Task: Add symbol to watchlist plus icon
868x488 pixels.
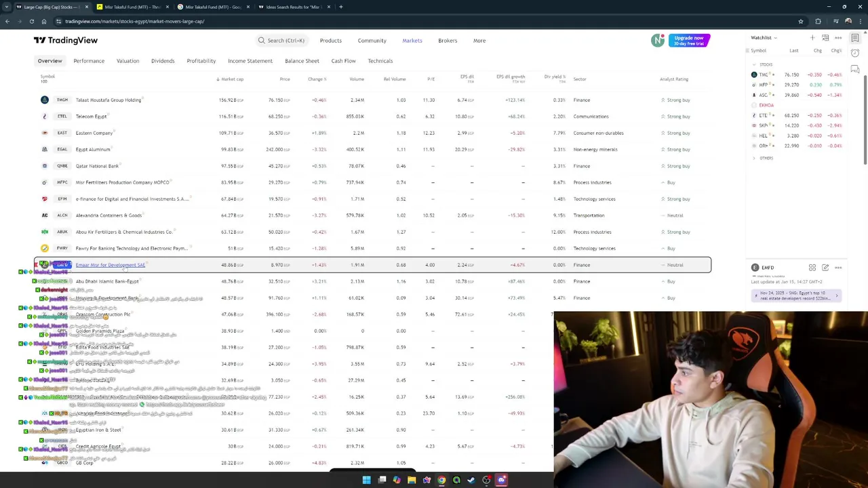Action: 812,38
